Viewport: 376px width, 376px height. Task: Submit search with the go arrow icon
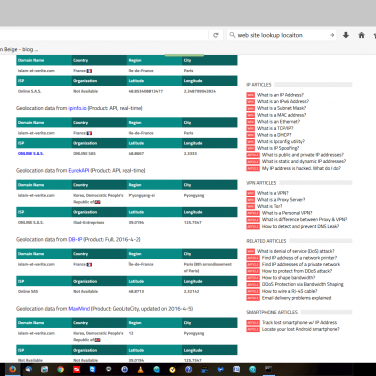click(332, 35)
